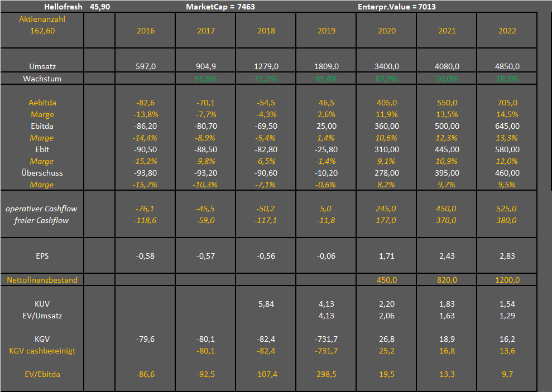Click the Wachstum row label
Image resolution: width=552 pixels, height=392 pixels.
pos(42,79)
